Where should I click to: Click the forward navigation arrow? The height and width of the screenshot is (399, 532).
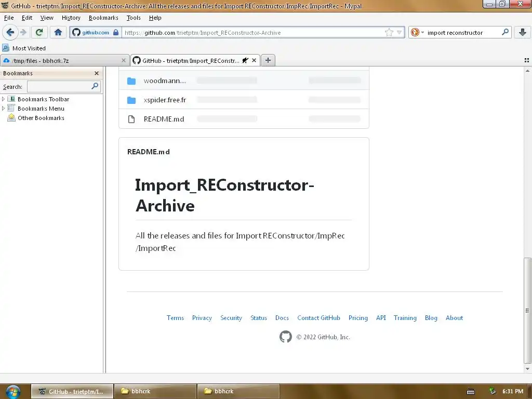(x=23, y=32)
